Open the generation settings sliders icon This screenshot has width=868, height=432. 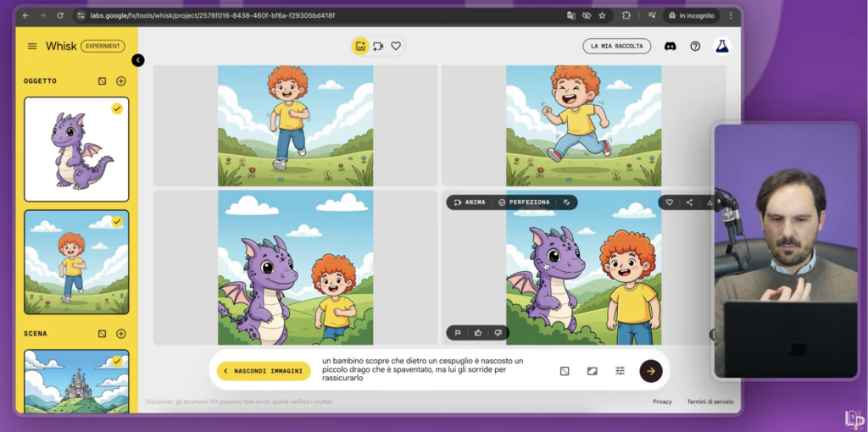pos(620,371)
